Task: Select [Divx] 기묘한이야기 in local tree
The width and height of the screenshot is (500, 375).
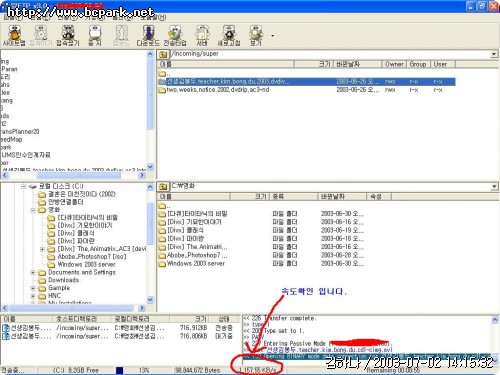Action: pyautogui.click(x=85, y=225)
